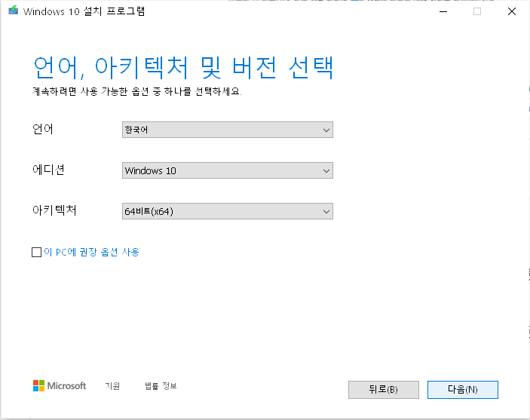The image size is (530, 420).
Task: Click the '언어' field label
Action: 42,129
